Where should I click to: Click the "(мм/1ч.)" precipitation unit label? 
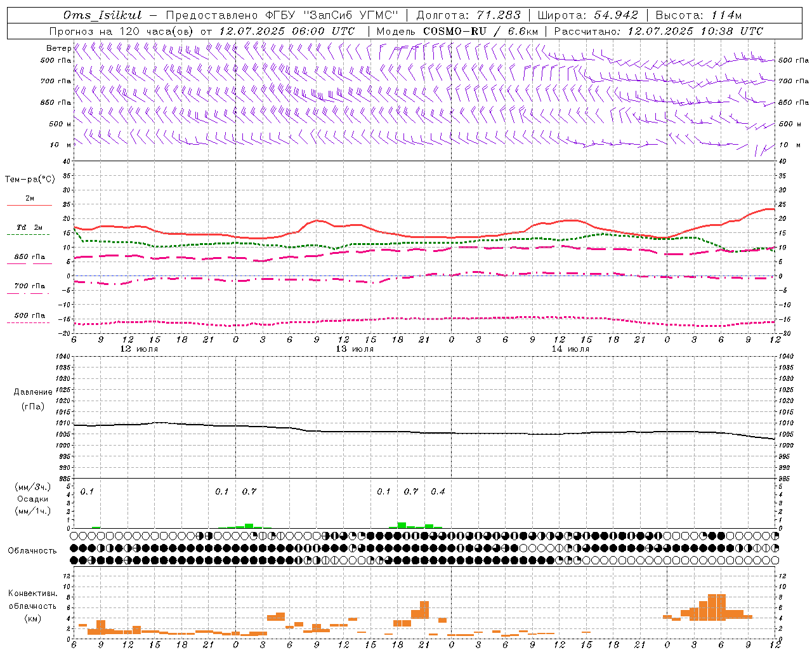point(33,511)
